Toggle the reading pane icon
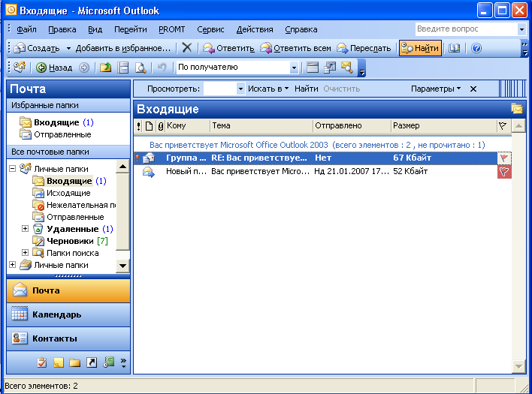532x394 pixels. [123, 68]
